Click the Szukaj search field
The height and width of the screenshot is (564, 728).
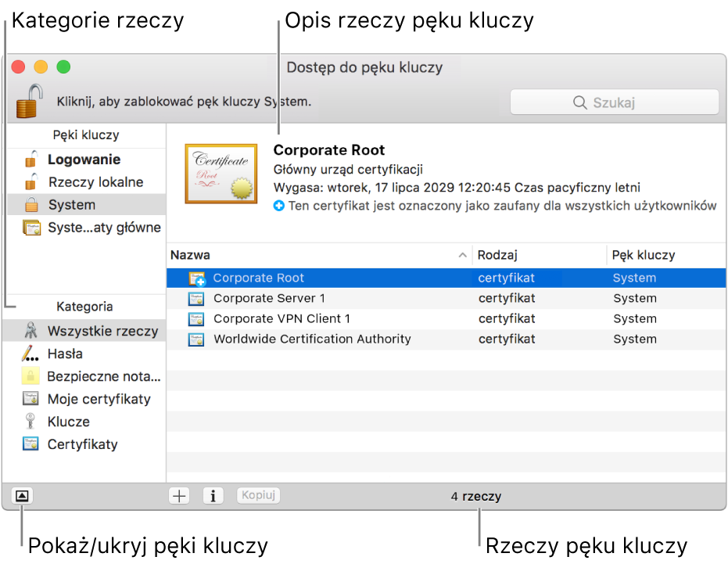pos(614,102)
